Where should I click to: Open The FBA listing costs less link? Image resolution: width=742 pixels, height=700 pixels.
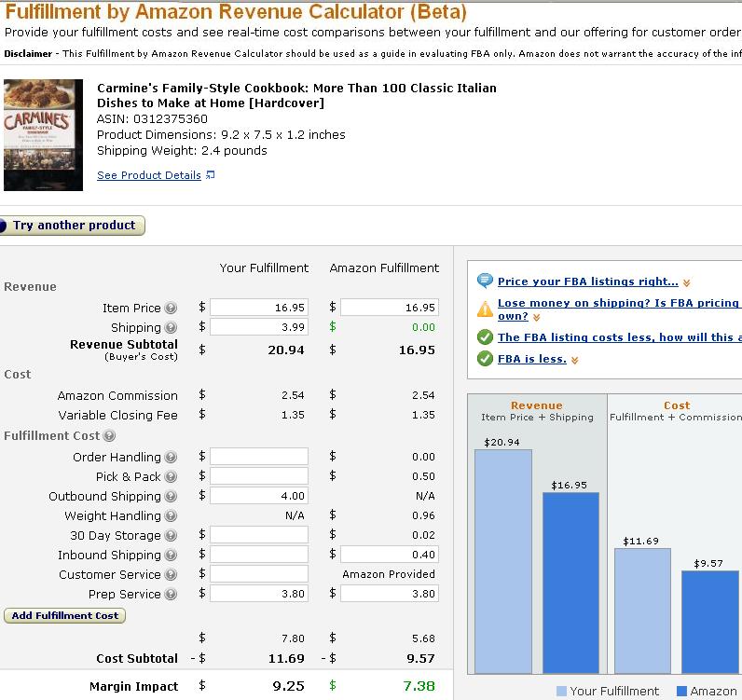pyautogui.click(x=620, y=337)
